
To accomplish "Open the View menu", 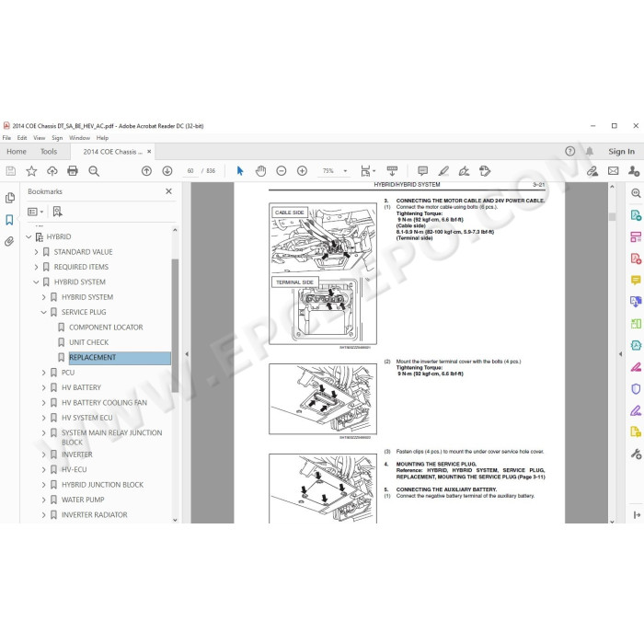I will coord(40,138).
